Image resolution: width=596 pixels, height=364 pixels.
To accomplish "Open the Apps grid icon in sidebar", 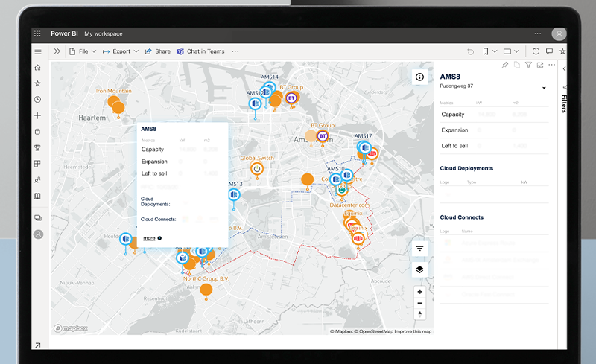I will [38, 164].
